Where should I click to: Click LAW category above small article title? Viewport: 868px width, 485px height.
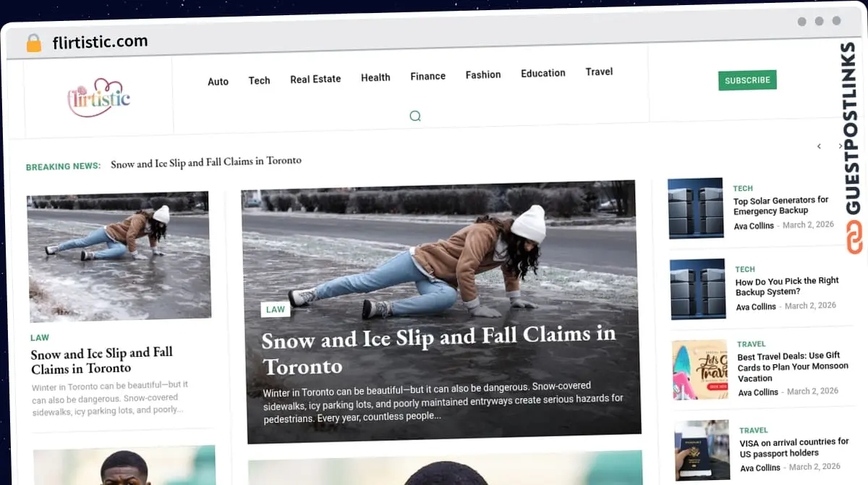tap(40, 337)
